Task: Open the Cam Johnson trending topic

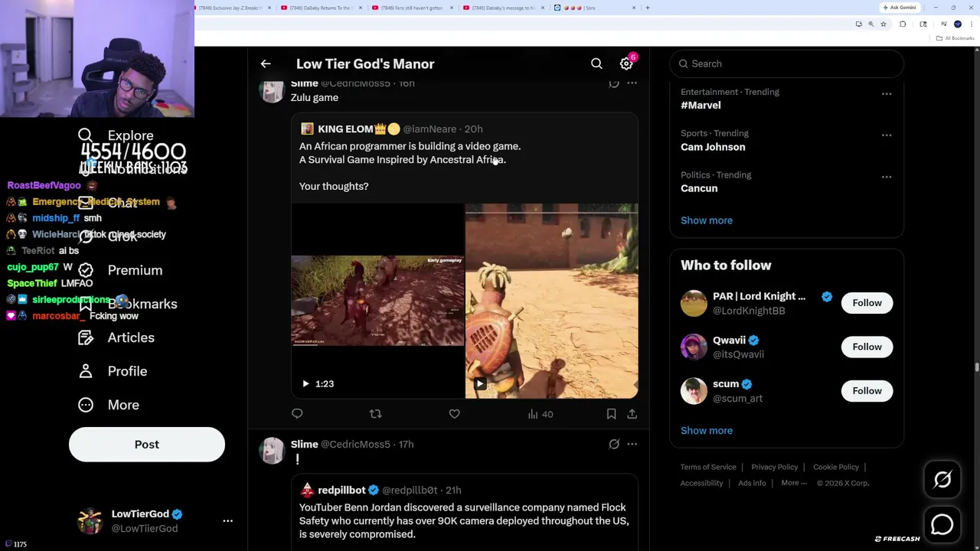Action: coord(713,147)
